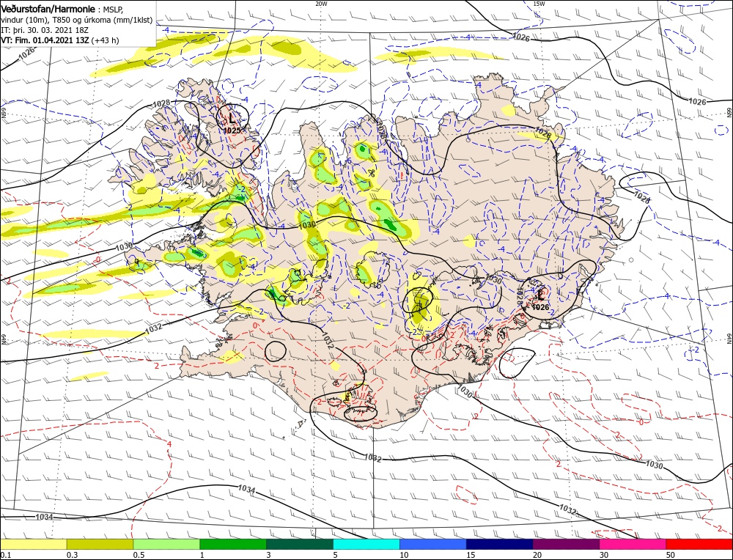The height and width of the screenshot is (560, 733).
Task: Click the legend value '10' label
Action: coord(404,555)
